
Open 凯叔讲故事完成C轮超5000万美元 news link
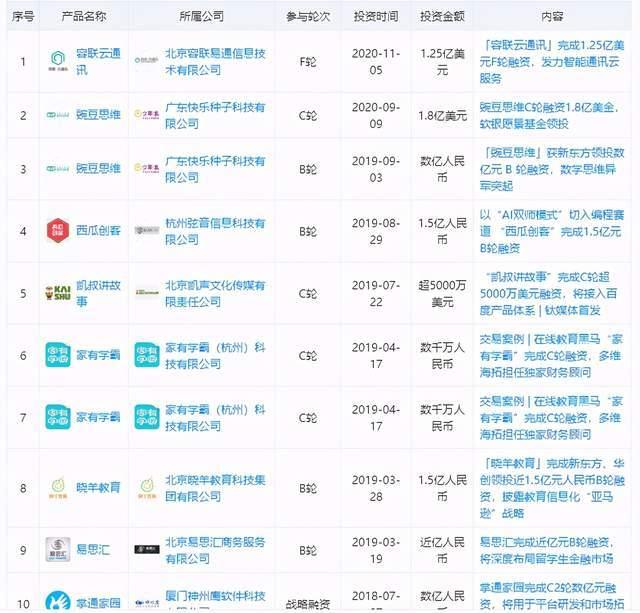pyautogui.click(x=549, y=293)
